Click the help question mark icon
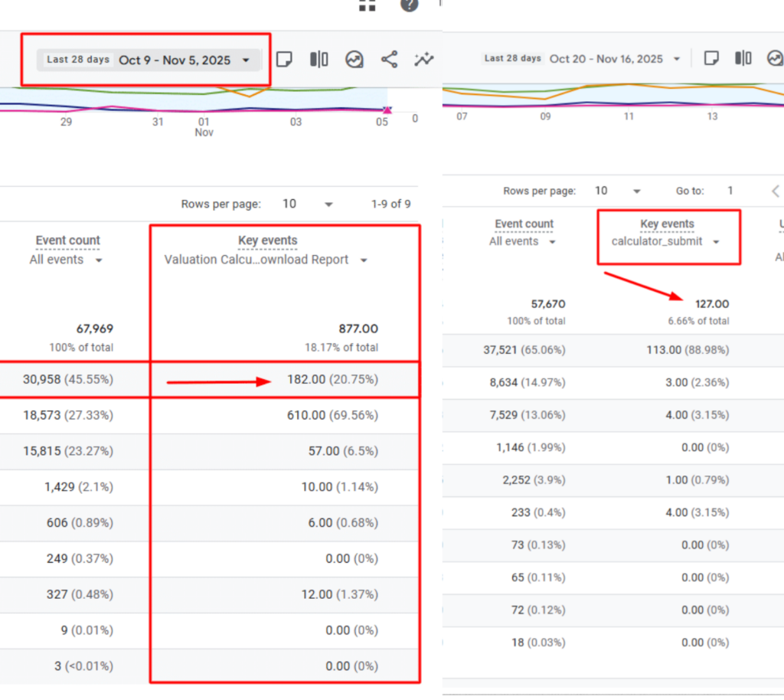Screen dimensions: 784x700 click(x=410, y=5)
